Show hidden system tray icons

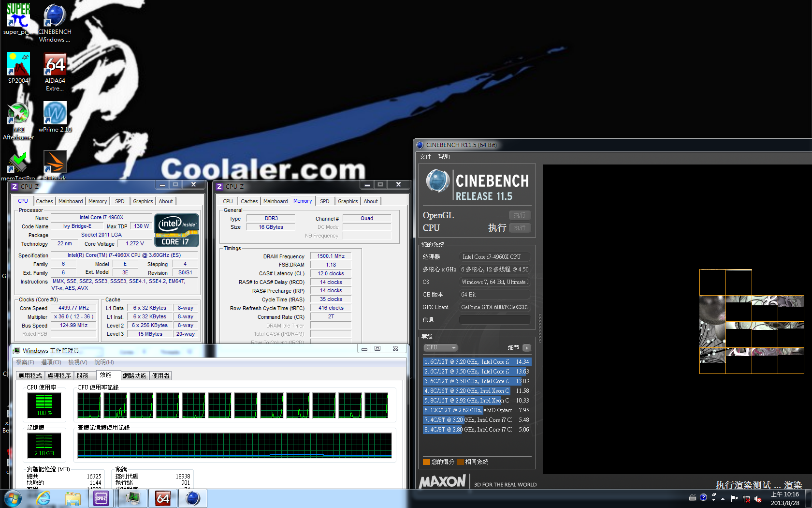point(723,498)
